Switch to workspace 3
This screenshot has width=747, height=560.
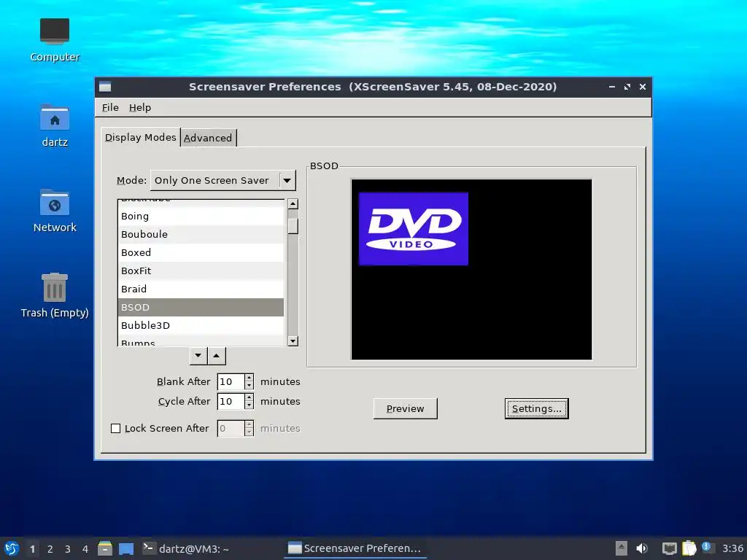(x=68, y=549)
